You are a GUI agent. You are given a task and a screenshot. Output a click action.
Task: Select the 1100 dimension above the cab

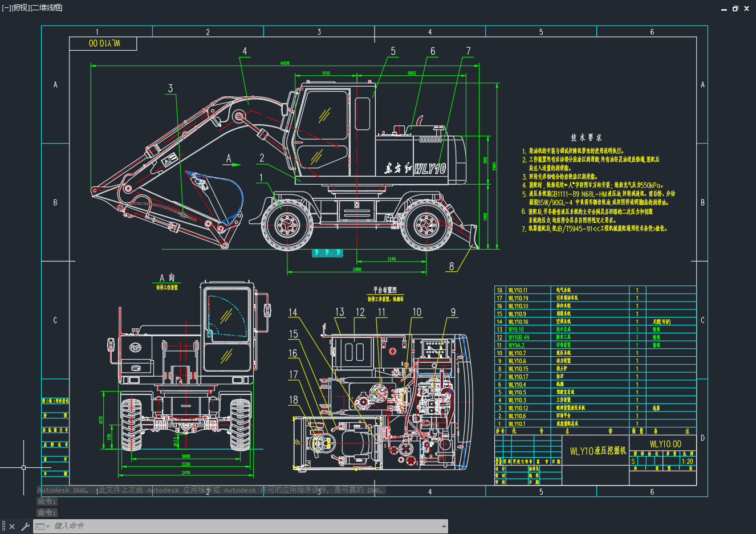point(326,73)
